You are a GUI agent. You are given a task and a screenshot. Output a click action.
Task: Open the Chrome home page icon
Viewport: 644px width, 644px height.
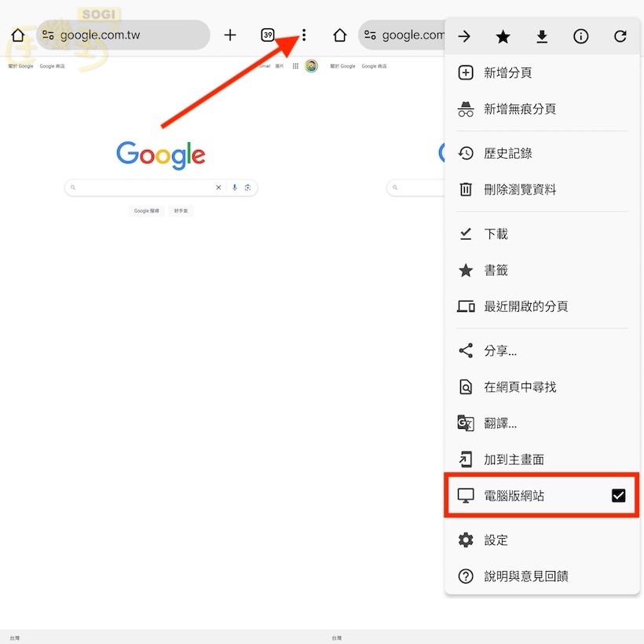coord(17,35)
